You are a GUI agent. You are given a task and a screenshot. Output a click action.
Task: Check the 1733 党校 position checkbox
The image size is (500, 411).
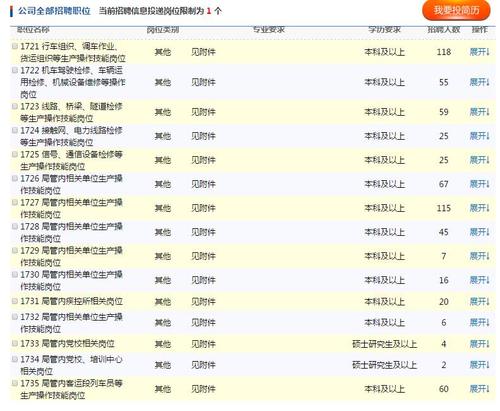(x=15, y=343)
